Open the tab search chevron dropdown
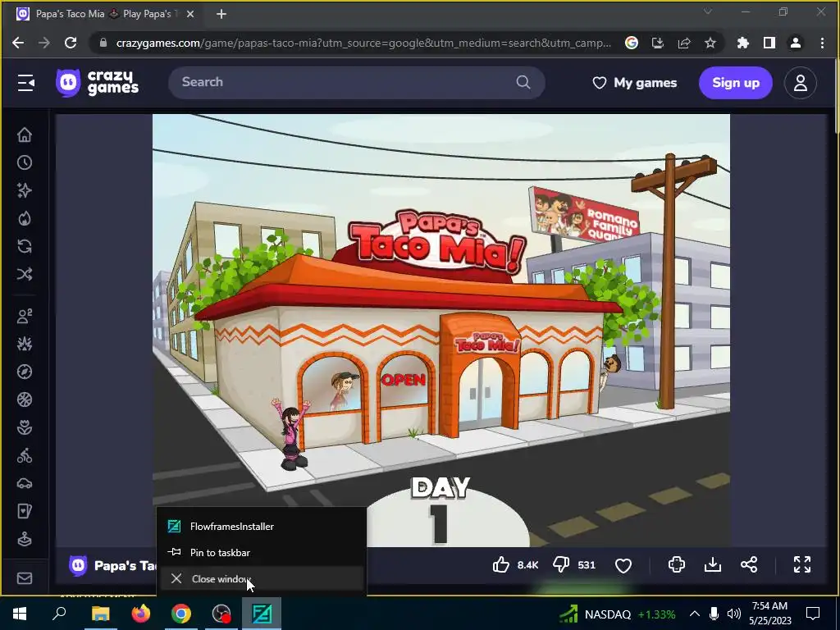840x630 pixels. click(x=708, y=11)
